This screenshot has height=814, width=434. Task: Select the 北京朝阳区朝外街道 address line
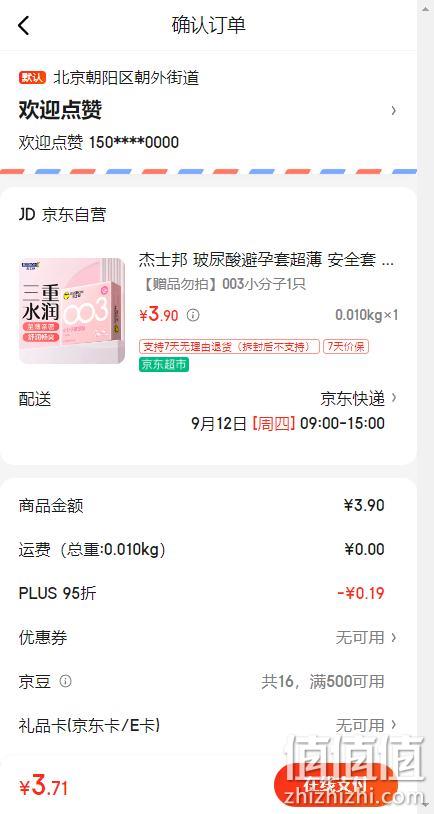point(126,78)
